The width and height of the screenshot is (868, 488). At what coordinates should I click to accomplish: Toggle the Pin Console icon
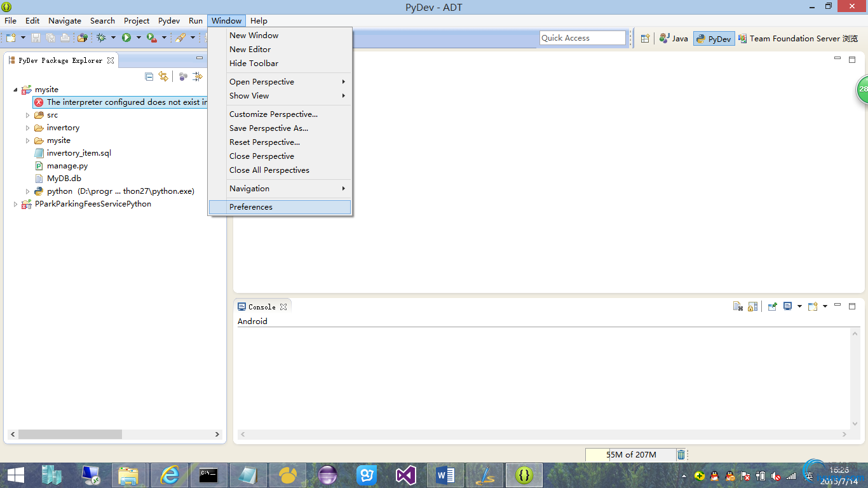point(773,306)
